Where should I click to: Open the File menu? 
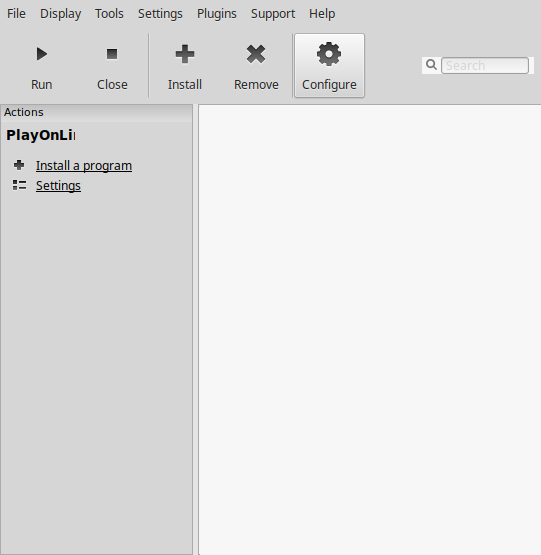click(16, 14)
